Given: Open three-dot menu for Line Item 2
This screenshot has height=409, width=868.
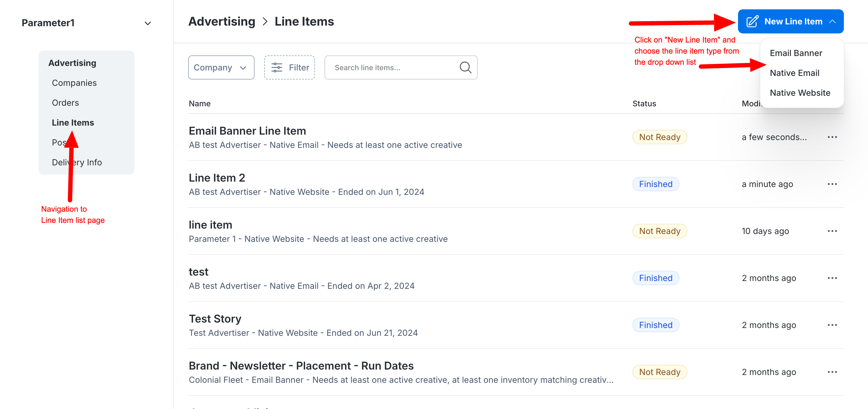Looking at the screenshot, I should 832,184.
